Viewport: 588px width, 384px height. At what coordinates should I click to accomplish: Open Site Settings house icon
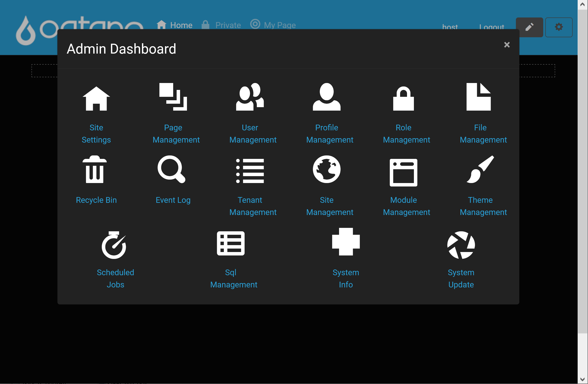click(96, 98)
